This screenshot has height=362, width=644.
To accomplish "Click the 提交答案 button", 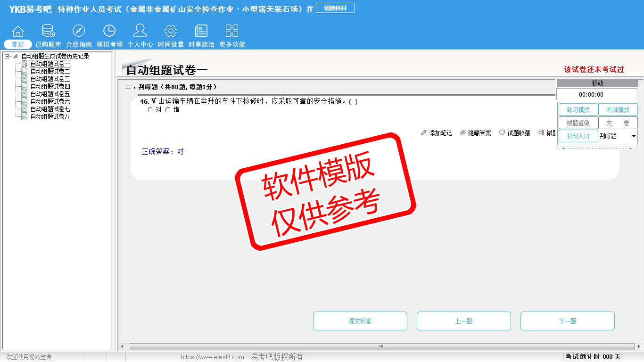I will point(360,321).
